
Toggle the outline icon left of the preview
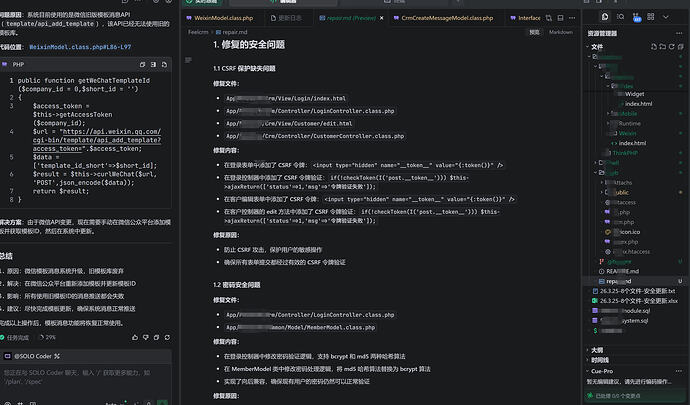[188, 60]
